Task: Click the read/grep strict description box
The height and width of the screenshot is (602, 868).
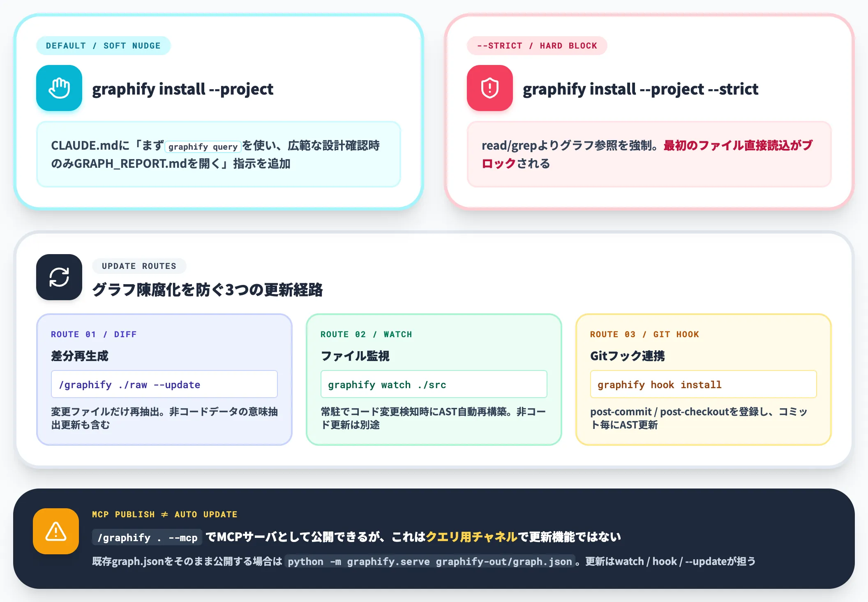Action: (649, 154)
